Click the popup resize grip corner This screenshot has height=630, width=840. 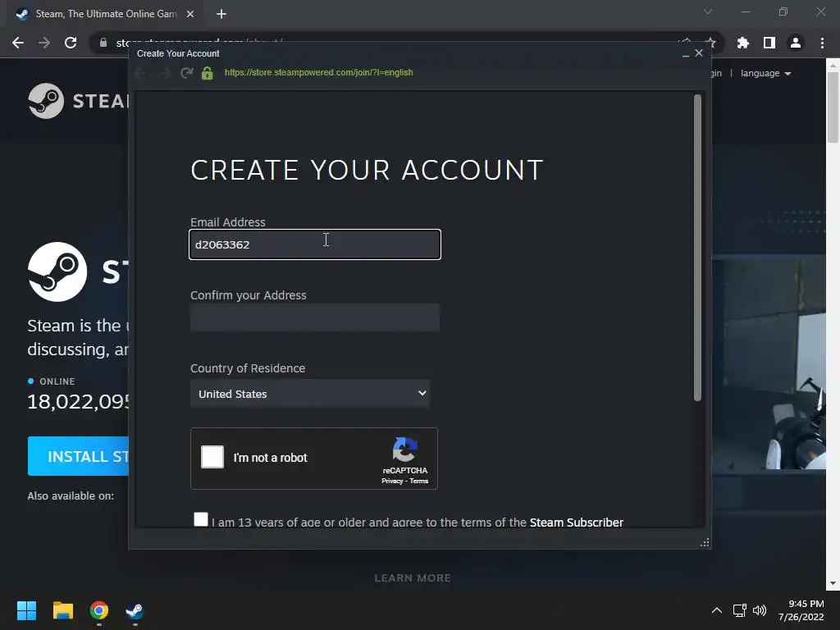point(705,543)
